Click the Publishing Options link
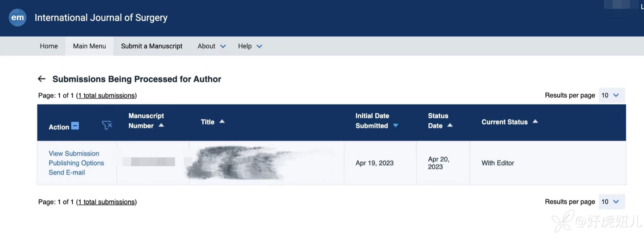This screenshot has width=644, height=235. point(76,163)
